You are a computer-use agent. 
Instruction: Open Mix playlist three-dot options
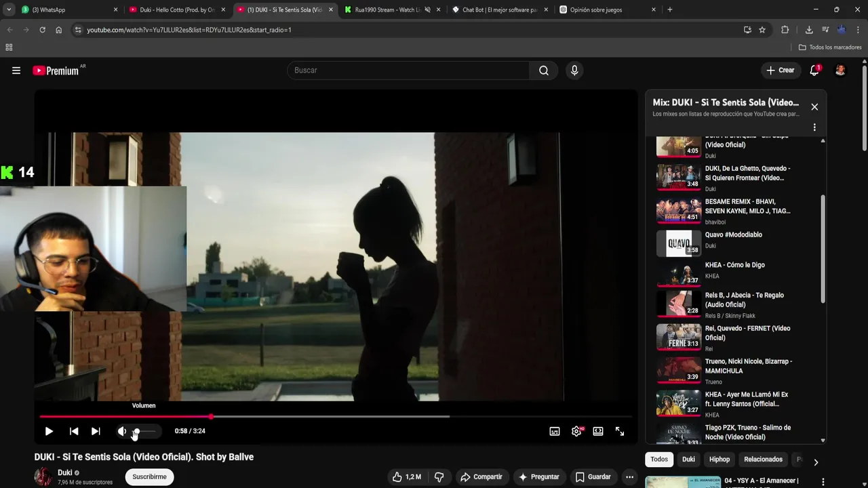tap(814, 127)
